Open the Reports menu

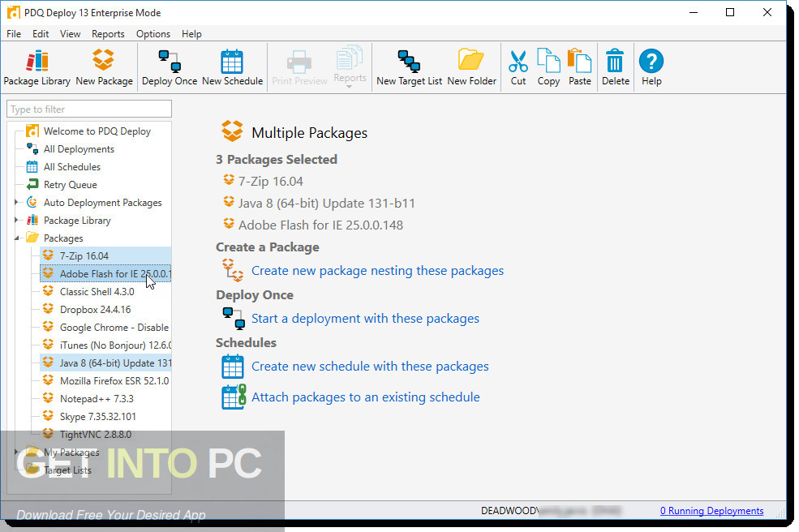(108, 33)
